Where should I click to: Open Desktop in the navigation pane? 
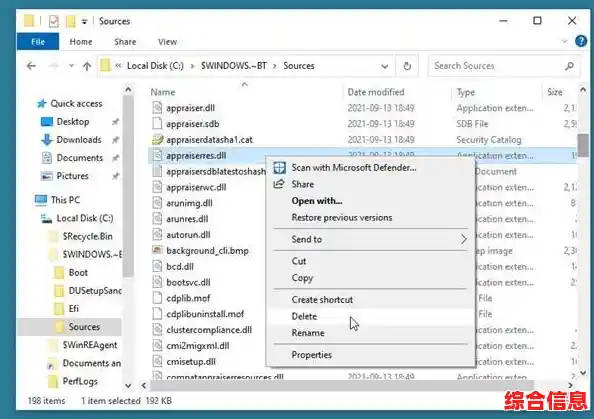[73, 122]
